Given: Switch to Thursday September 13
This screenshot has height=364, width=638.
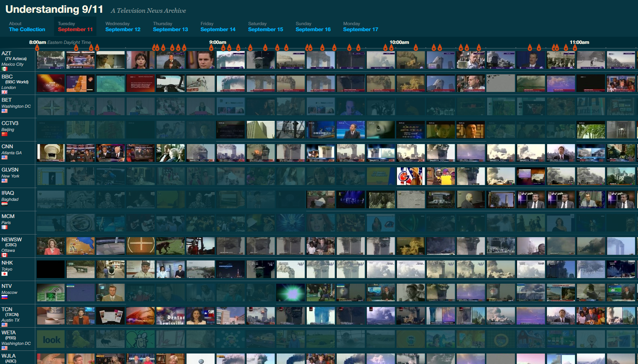Looking at the screenshot, I should pyautogui.click(x=170, y=27).
